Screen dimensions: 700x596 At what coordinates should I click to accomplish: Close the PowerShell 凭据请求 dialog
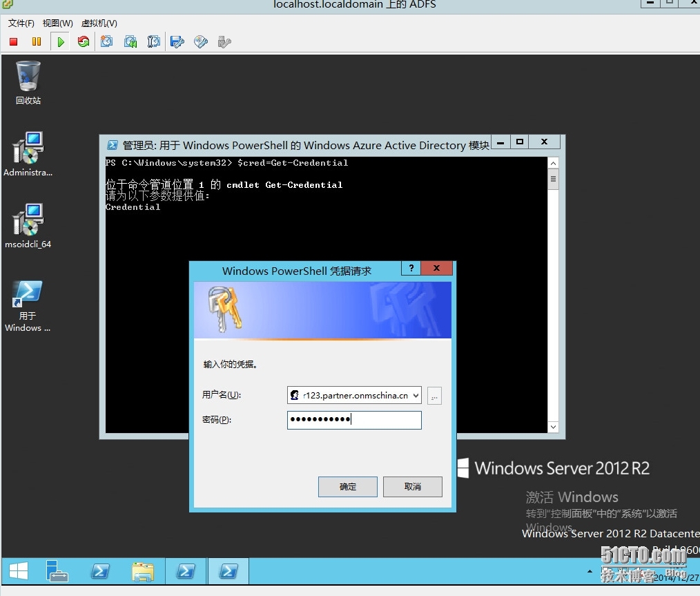(436, 268)
